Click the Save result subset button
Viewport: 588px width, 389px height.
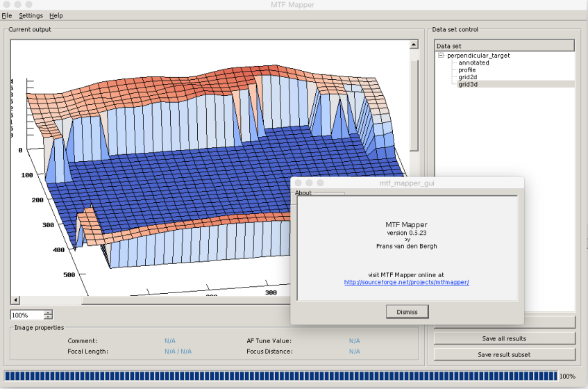tap(505, 354)
